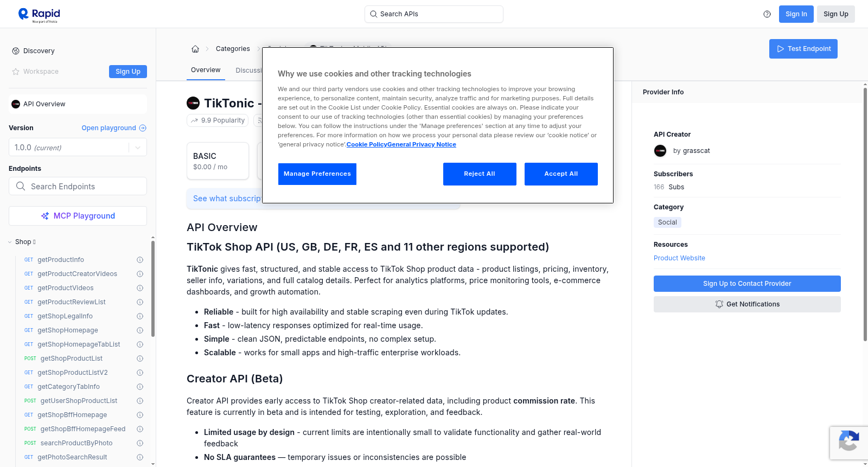Image resolution: width=868 pixels, height=467 pixels.
Task: Click the 166 Subs subscriber count
Action: [x=669, y=187]
